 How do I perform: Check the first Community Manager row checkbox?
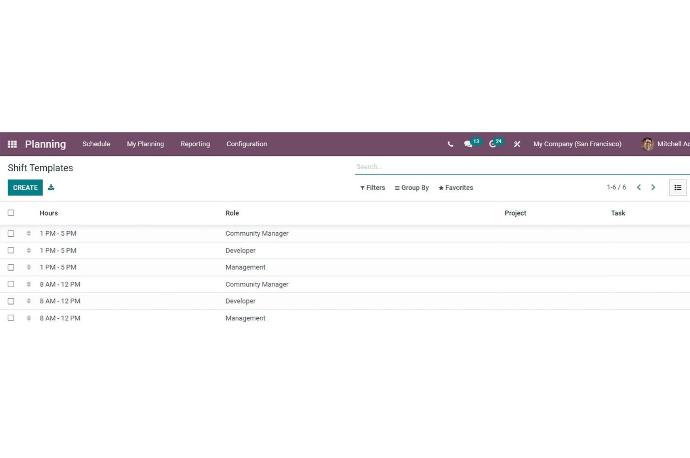[x=11, y=234]
